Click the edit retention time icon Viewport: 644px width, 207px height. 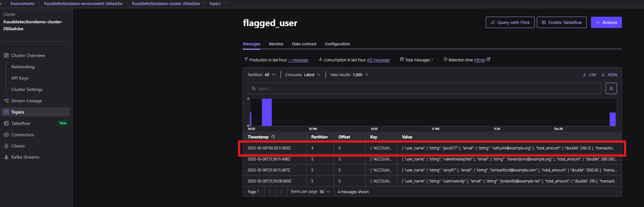[488, 59]
